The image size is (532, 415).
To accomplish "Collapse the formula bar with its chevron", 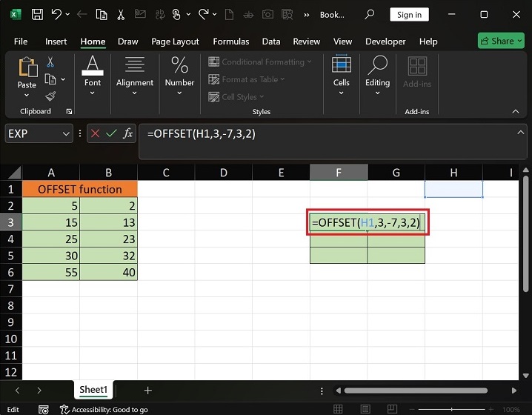I will coord(520,133).
